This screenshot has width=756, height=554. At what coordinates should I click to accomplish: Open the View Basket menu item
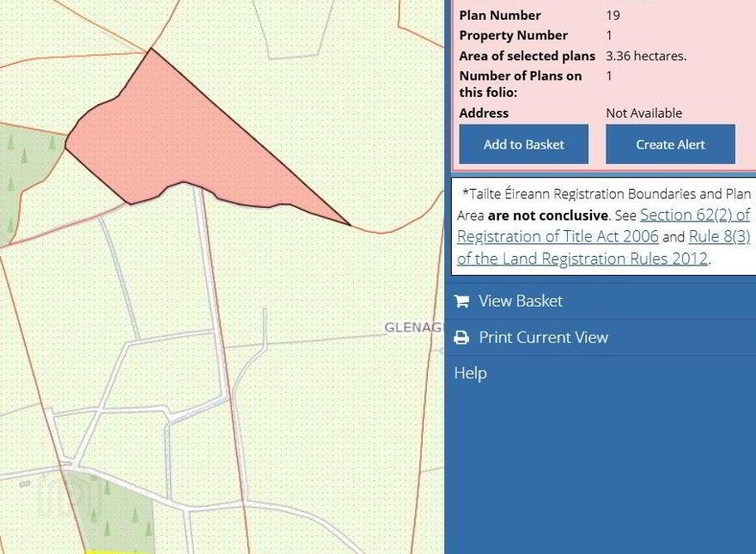coord(601,301)
